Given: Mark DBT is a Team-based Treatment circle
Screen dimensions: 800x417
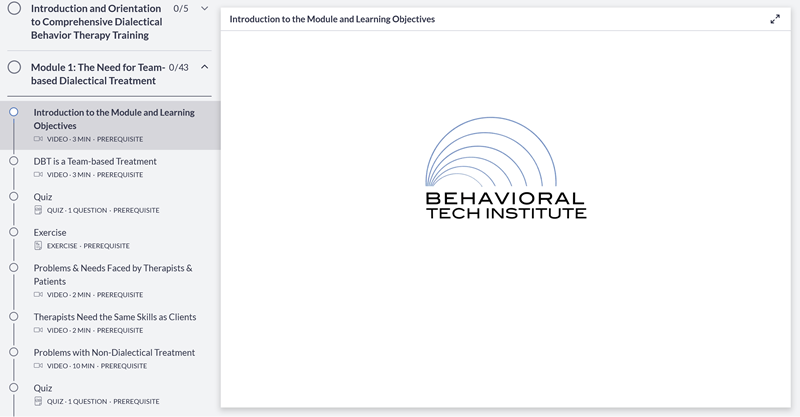Looking at the screenshot, I should pyautogui.click(x=14, y=160).
